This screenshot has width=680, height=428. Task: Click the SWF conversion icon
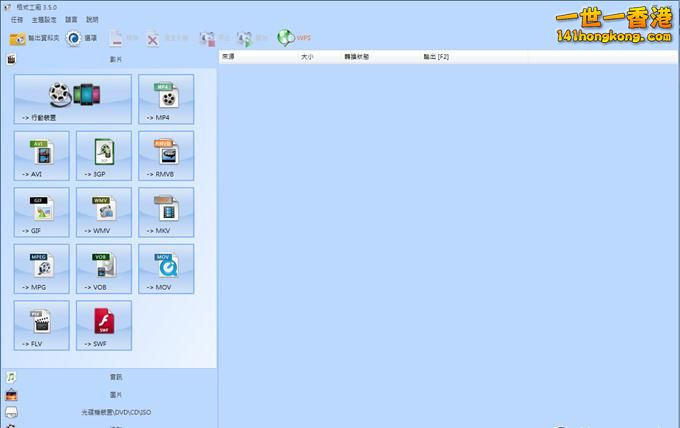[104, 326]
